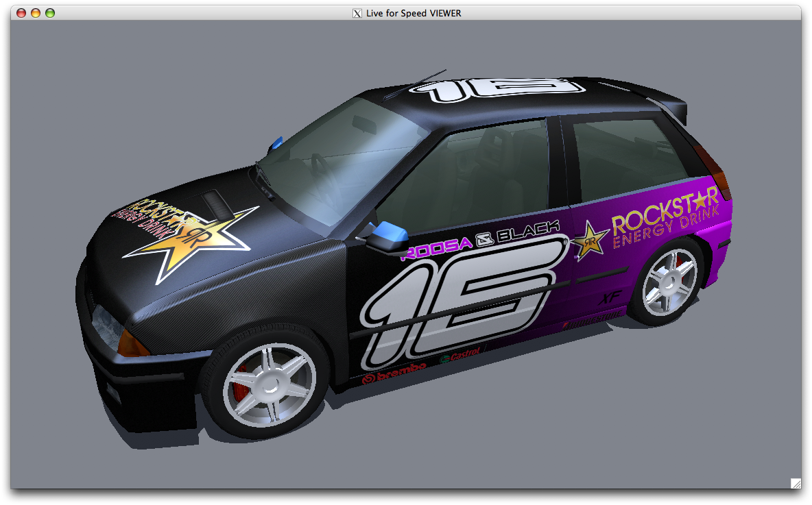Click the Live for Speed VIEWER title

point(414,14)
